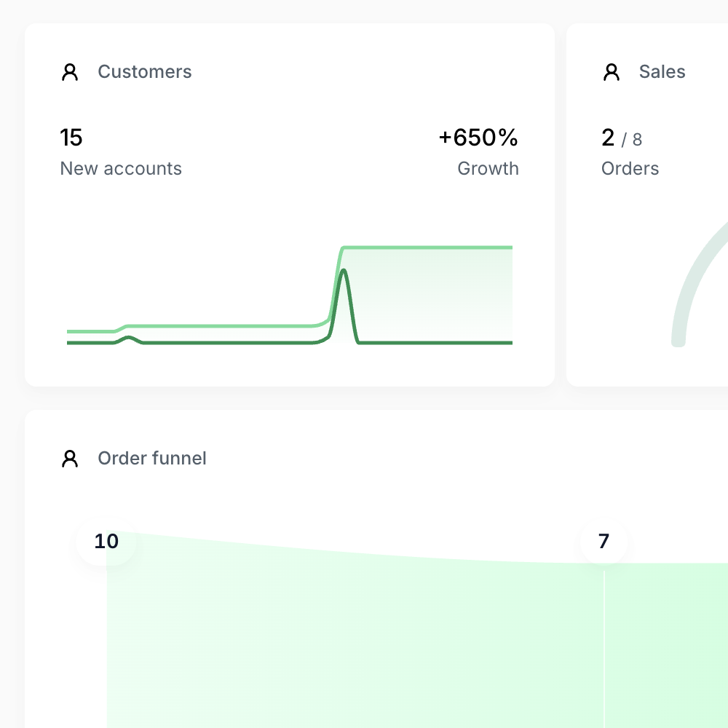
Task: Click the New accounts label
Action: pos(121,169)
